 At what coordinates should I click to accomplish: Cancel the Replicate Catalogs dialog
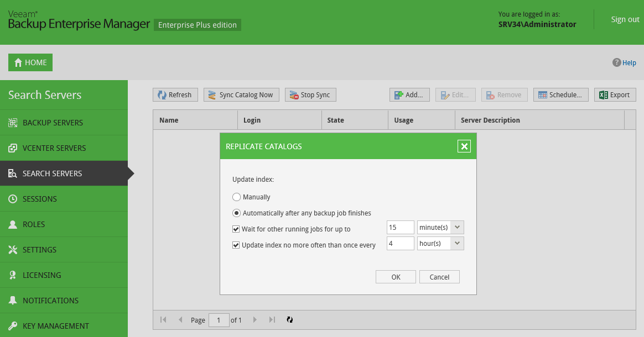[x=439, y=277]
